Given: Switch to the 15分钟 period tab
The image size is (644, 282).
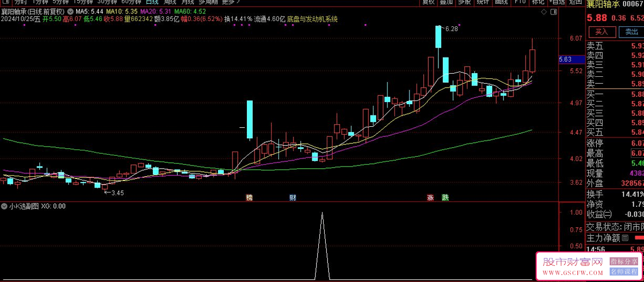Looking at the screenshot, I should pyautogui.click(x=83, y=2).
